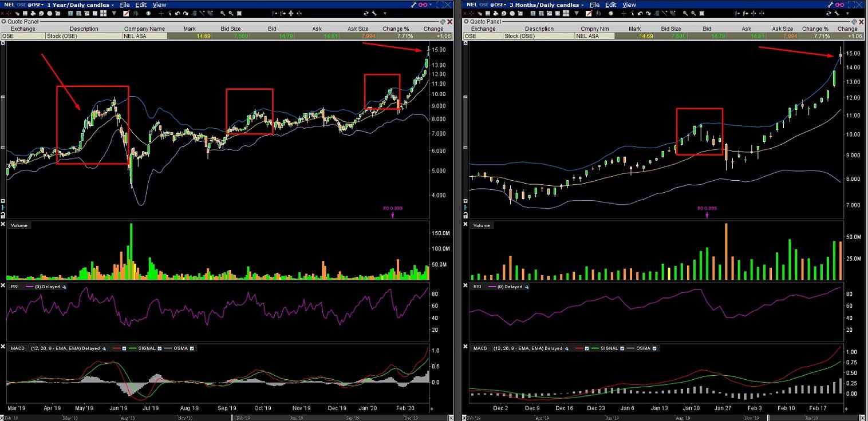868x421 pixels.
Task: Toggle OSMA checkbox in left chart
Action: (x=192, y=348)
